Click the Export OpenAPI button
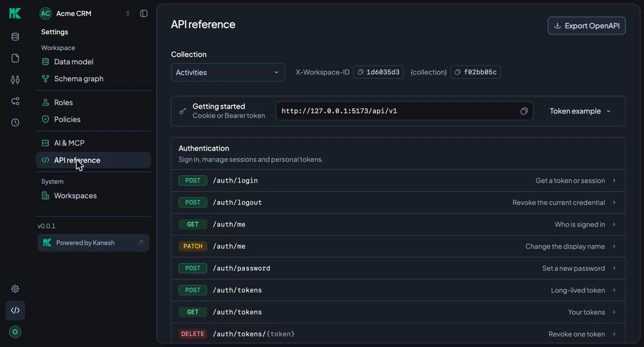This screenshot has width=644, height=347. 587,26
